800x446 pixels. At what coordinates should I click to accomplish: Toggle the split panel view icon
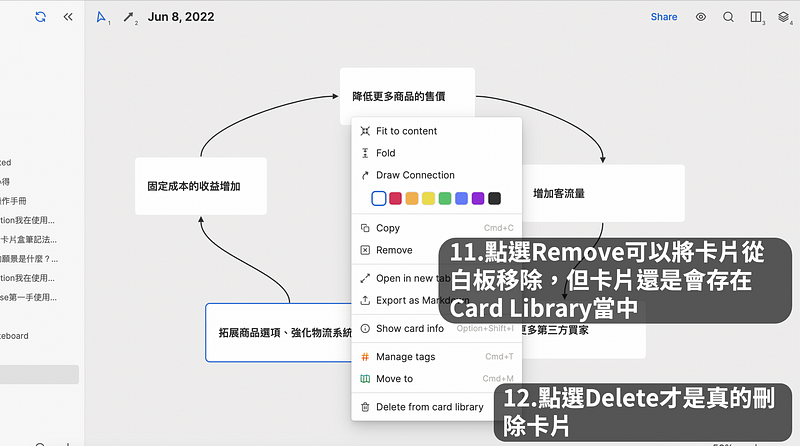[756, 17]
